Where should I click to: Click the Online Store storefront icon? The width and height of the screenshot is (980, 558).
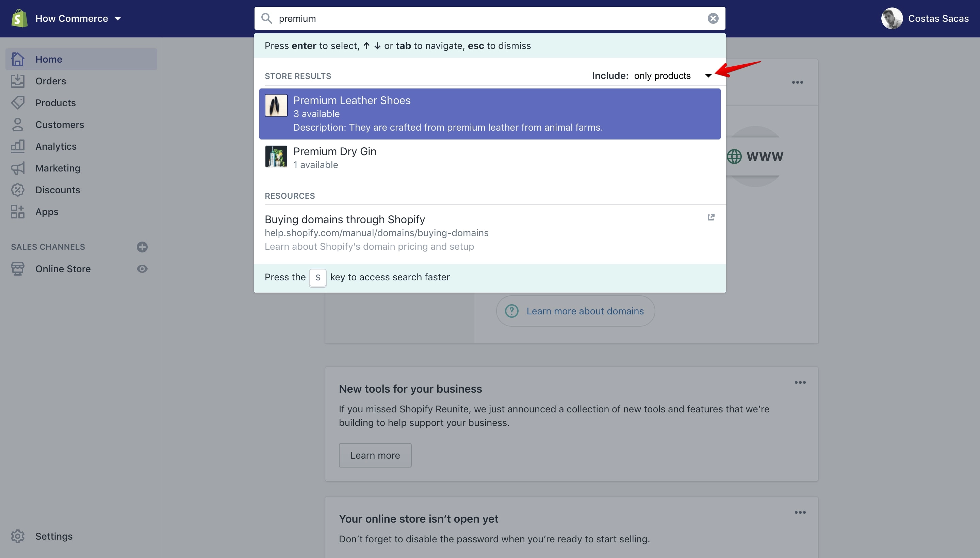click(18, 269)
